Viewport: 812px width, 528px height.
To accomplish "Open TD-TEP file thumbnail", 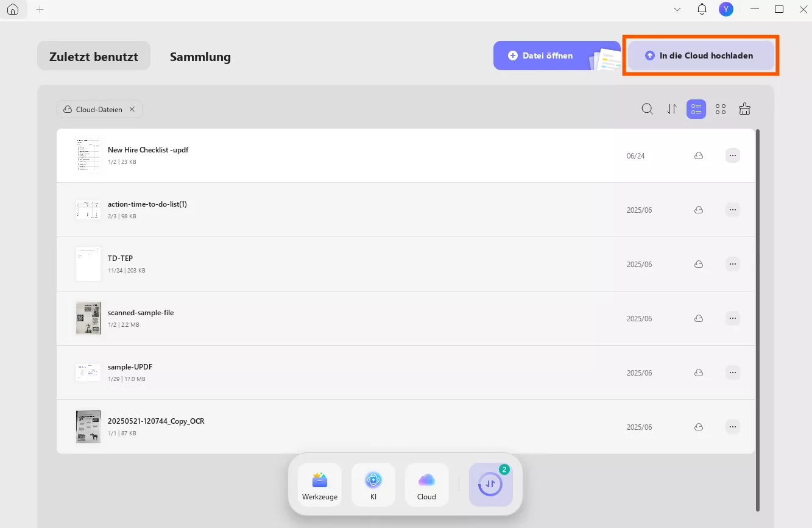I will pyautogui.click(x=88, y=264).
